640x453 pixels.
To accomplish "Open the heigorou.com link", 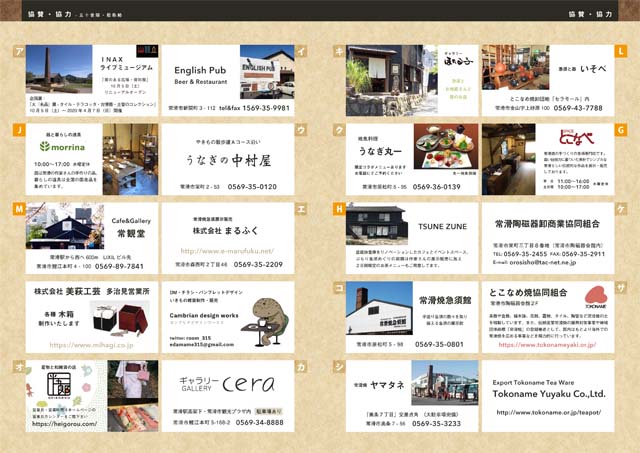I will pyautogui.click(x=64, y=424).
